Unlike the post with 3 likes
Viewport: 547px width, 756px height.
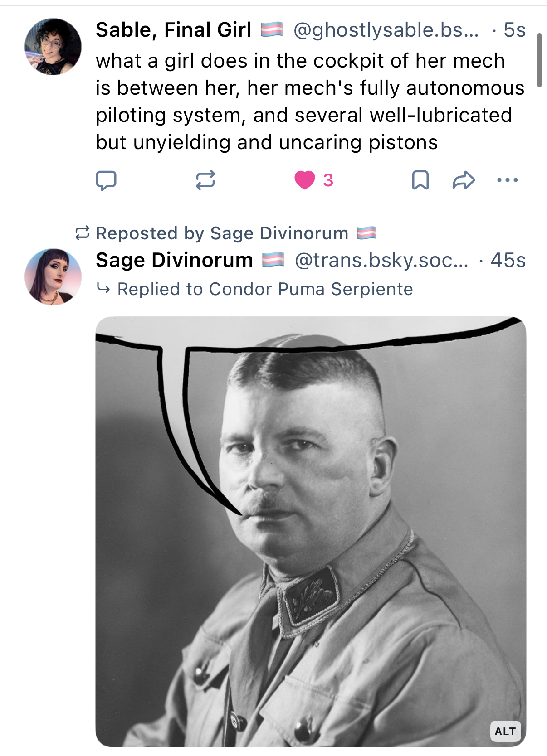tap(305, 180)
